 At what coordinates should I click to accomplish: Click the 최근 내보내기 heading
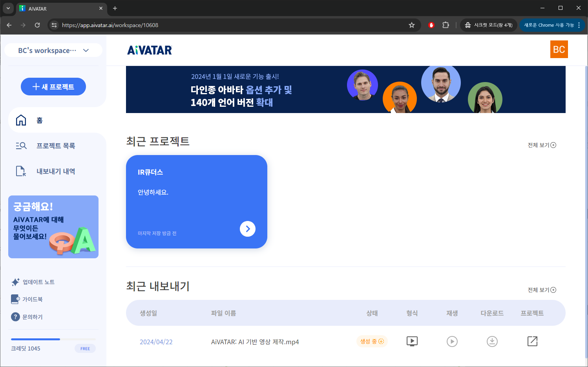158,286
